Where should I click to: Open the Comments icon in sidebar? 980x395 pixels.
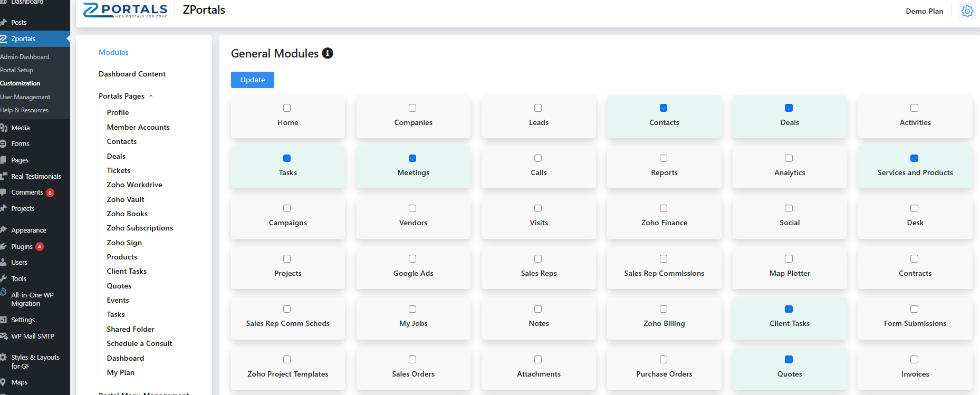(x=4, y=192)
